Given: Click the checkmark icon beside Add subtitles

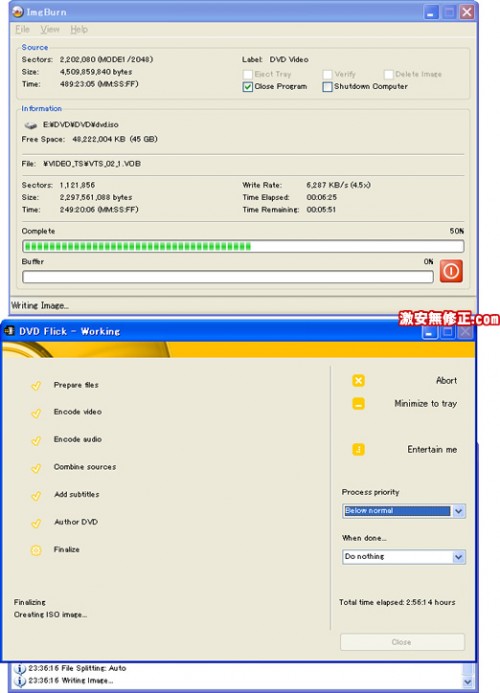Looking at the screenshot, I should (x=36, y=495).
